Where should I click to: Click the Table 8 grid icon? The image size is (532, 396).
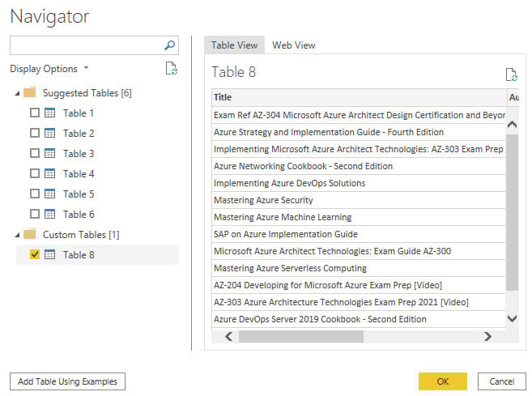(x=50, y=254)
